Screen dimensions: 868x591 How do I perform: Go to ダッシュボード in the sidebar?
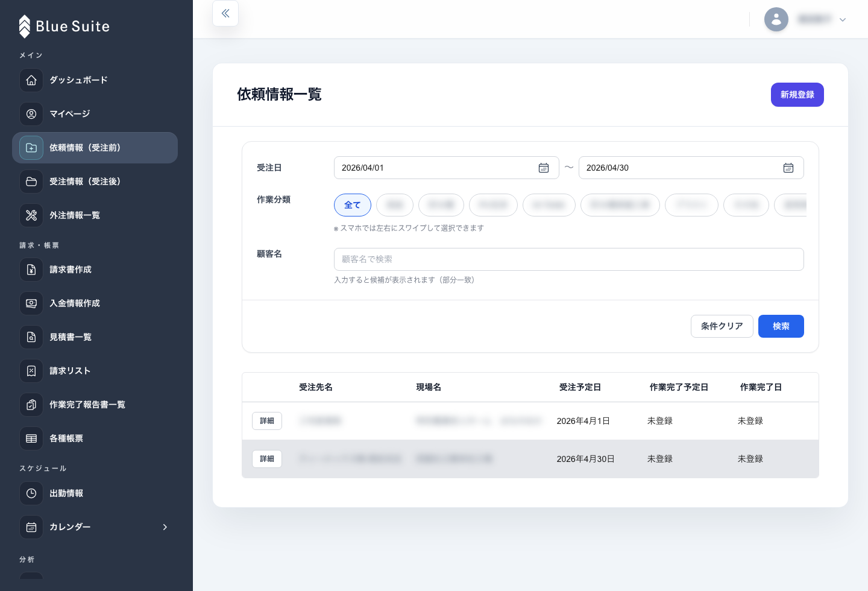[x=78, y=80]
